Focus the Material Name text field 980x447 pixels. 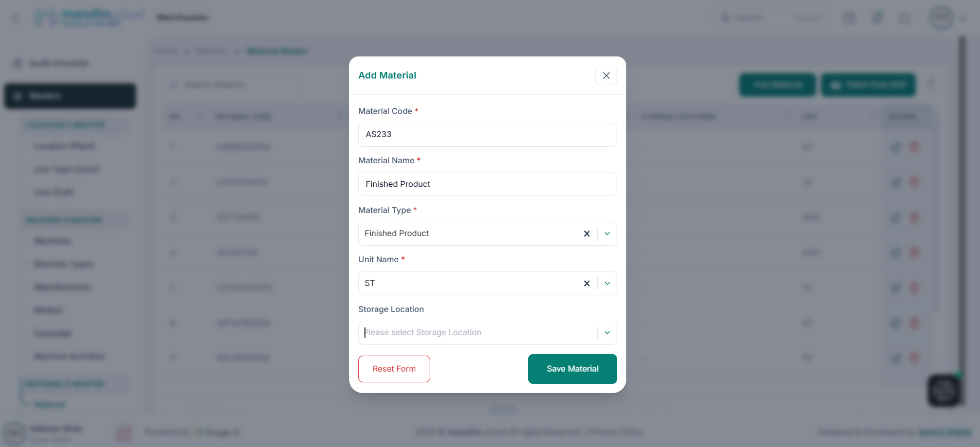pos(487,184)
